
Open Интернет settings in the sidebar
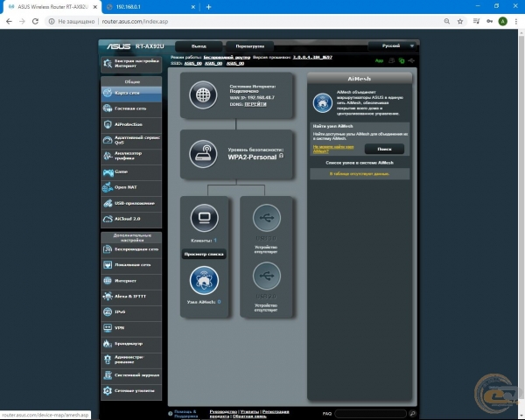click(131, 281)
